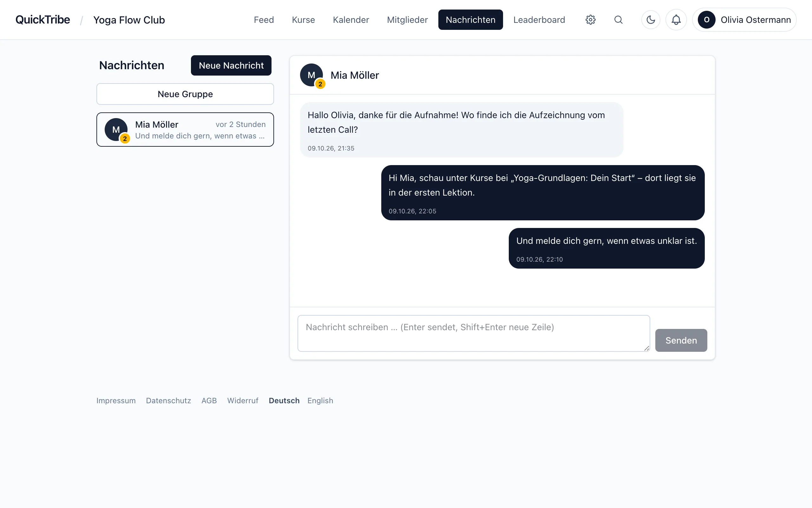Switch language to English
The image size is (812, 508).
[x=320, y=400]
